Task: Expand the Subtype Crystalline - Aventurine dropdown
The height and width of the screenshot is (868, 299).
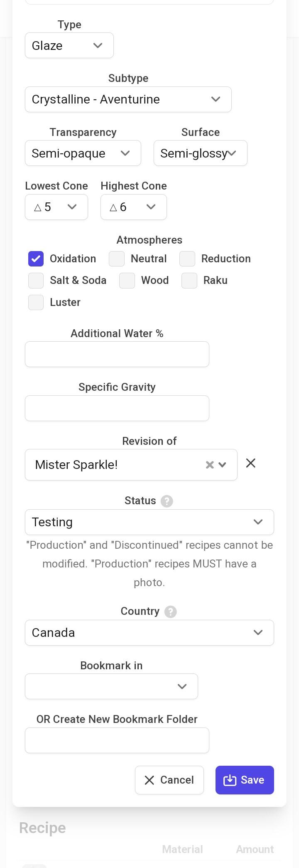Action: pyautogui.click(x=128, y=99)
